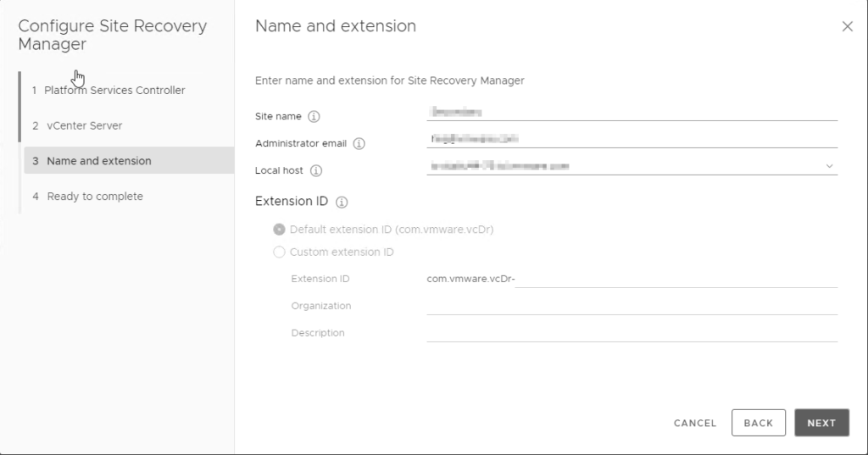Click the info icon beside Extension ID heading

coord(342,203)
